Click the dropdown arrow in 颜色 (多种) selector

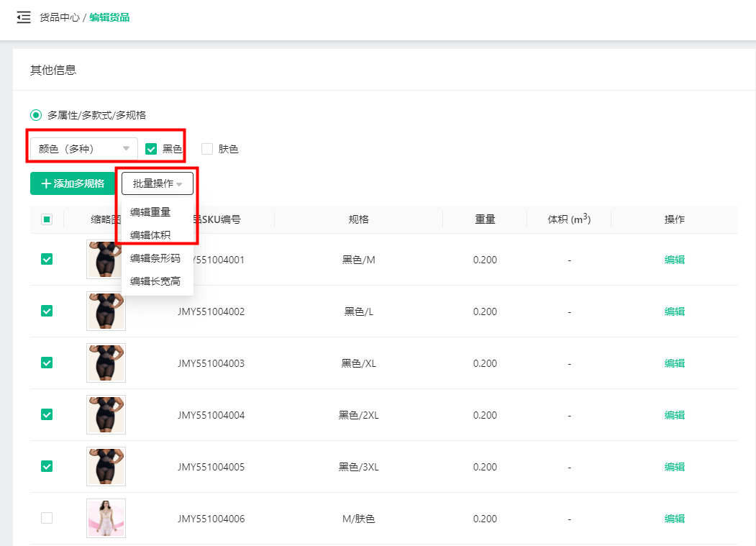(127, 149)
